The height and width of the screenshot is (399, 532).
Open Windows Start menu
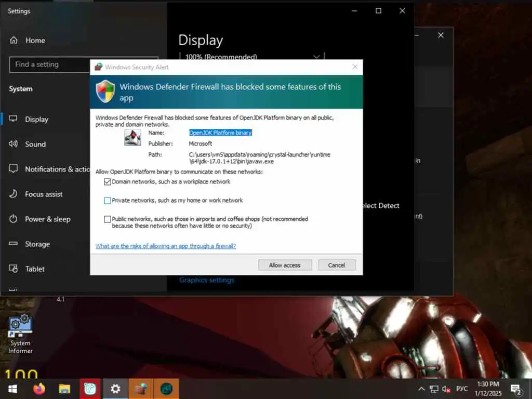(13, 389)
